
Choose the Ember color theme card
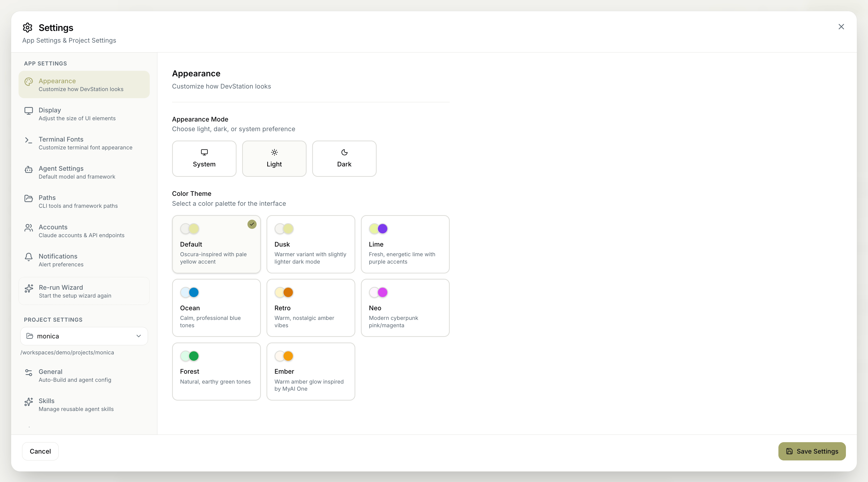311,372
